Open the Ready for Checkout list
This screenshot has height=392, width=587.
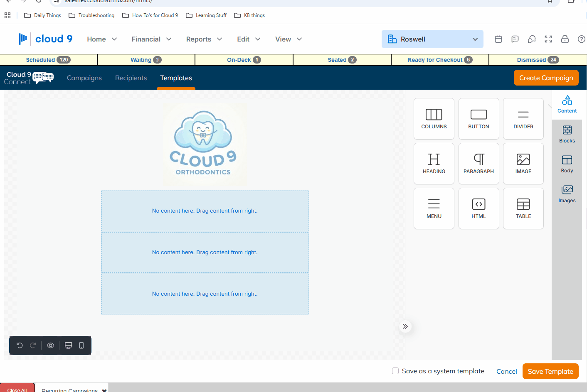440,60
